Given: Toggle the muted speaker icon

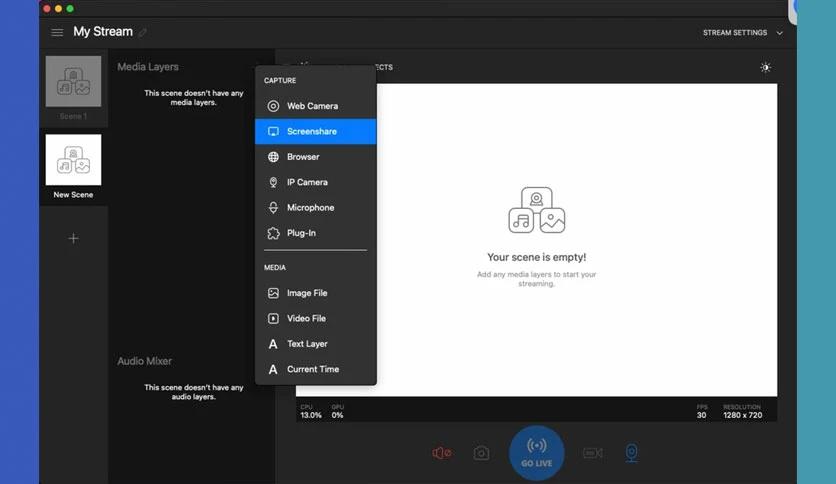Looking at the screenshot, I should click(x=441, y=453).
